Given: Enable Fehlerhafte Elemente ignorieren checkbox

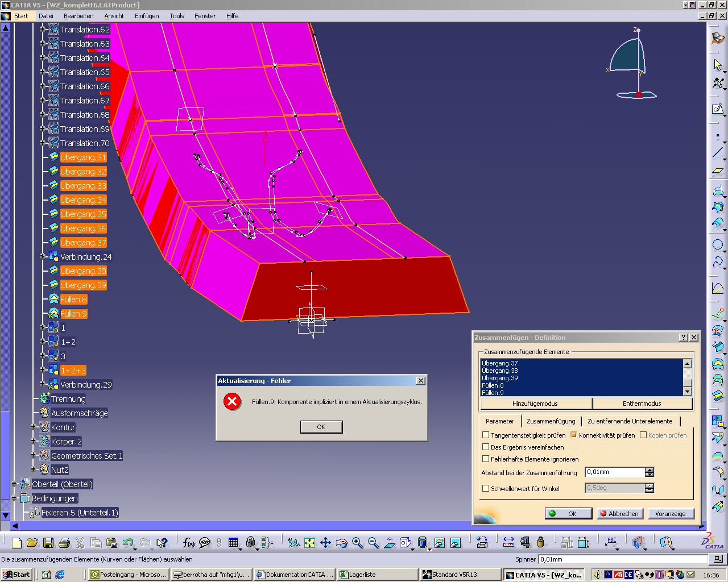Looking at the screenshot, I should point(486,459).
